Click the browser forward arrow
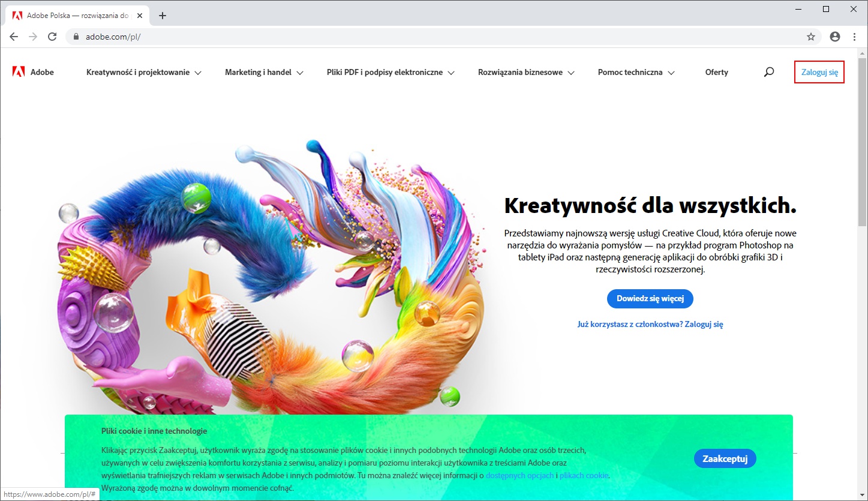This screenshot has height=501, width=868. (x=33, y=37)
